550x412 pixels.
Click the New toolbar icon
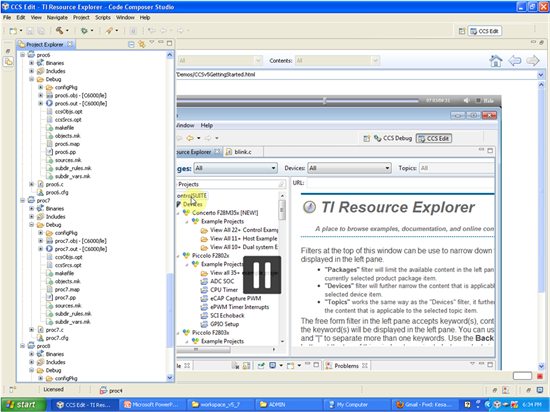[x=13, y=31]
